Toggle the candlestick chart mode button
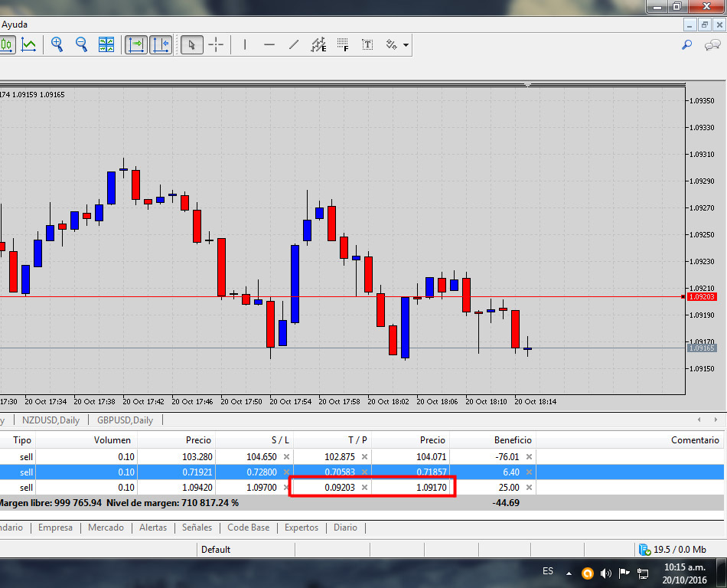 (6, 44)
